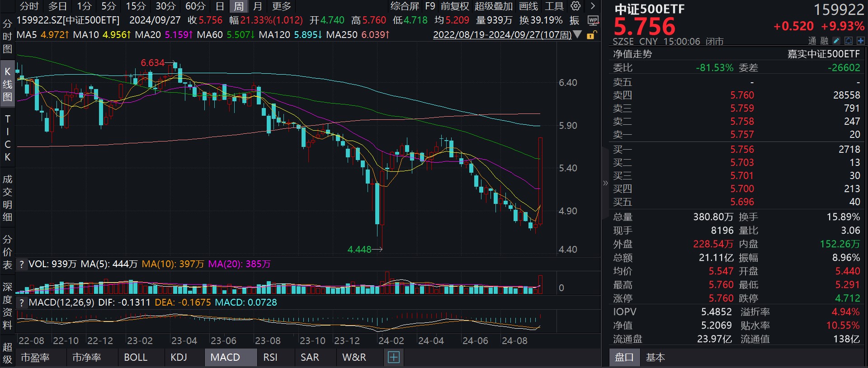The height and width of the screenshot is (368, 868).
Task: Click the add indicator plus box icon
Action: coord(394,358)
